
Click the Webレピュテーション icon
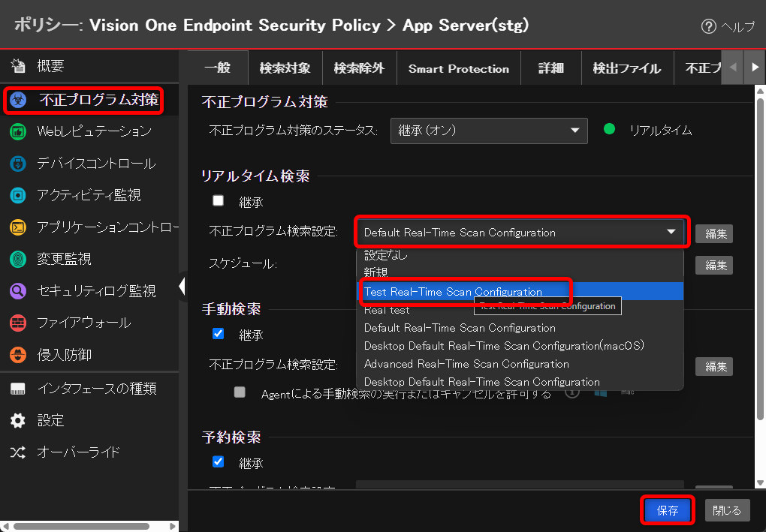pyautogui.click(x=18, y=131)
